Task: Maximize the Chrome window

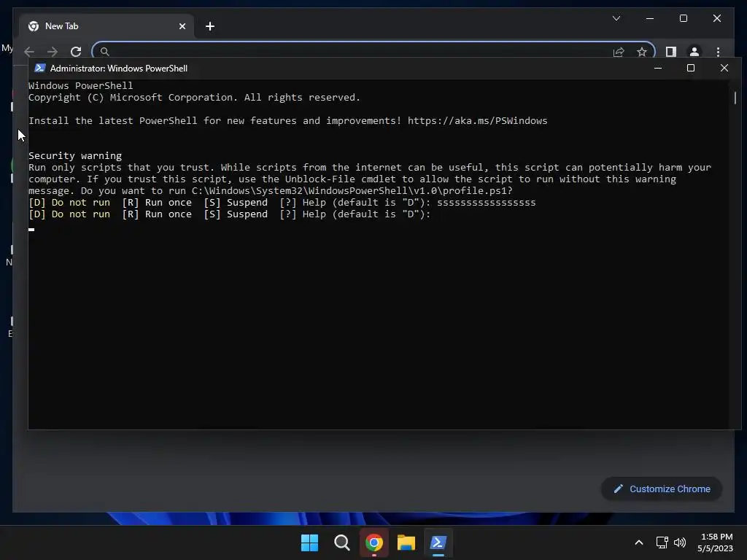Action: pos(683,18)
